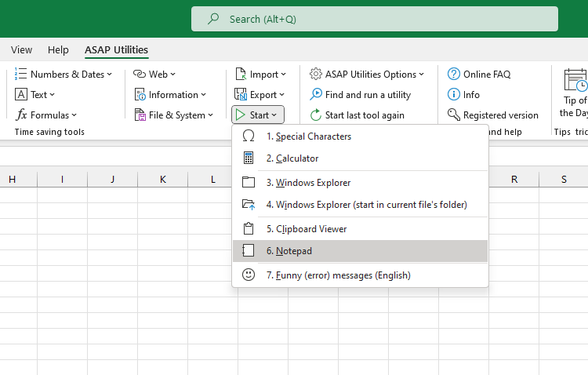Click the current file's folder Explorer icon
This screenshot has height=375, width=588.
click(249, 205)
